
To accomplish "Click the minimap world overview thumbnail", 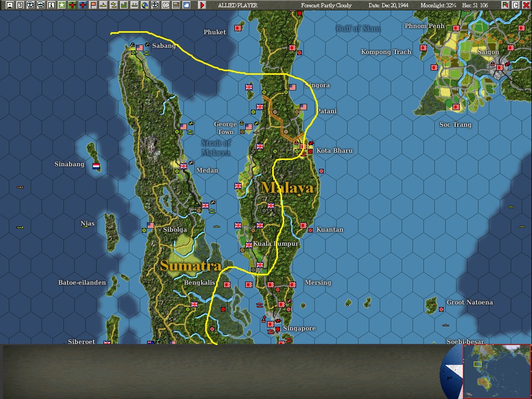I will click(497, 371).
